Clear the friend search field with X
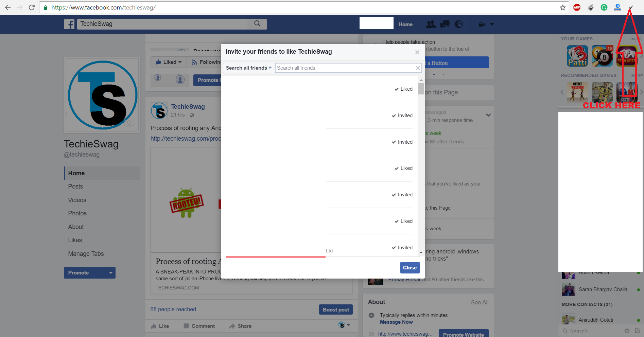 418,68
